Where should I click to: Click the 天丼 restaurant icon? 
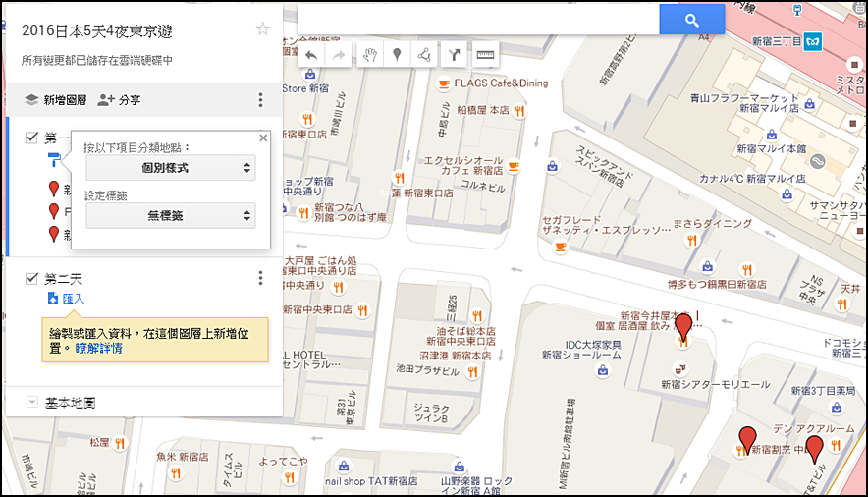842,304
